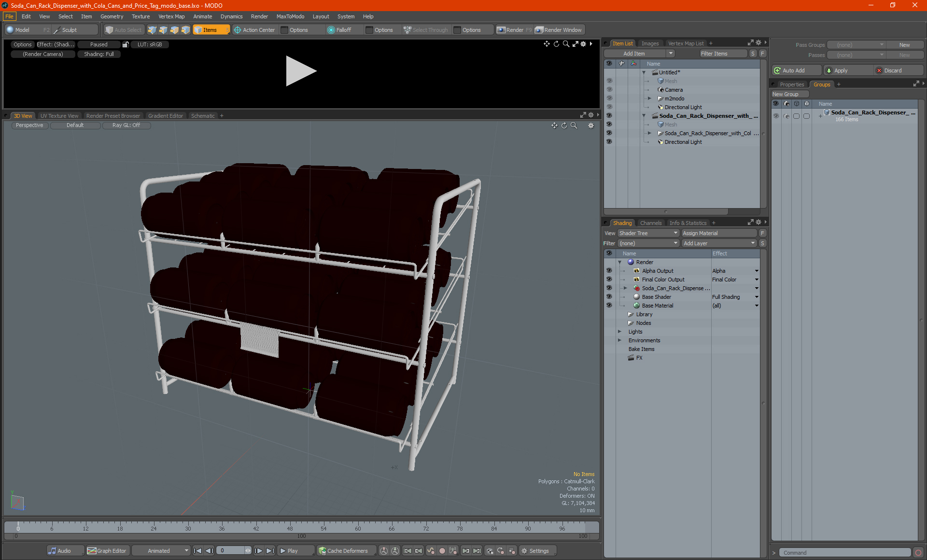Click the Play button in timeline
927x560 pixels.
[295, 551]
